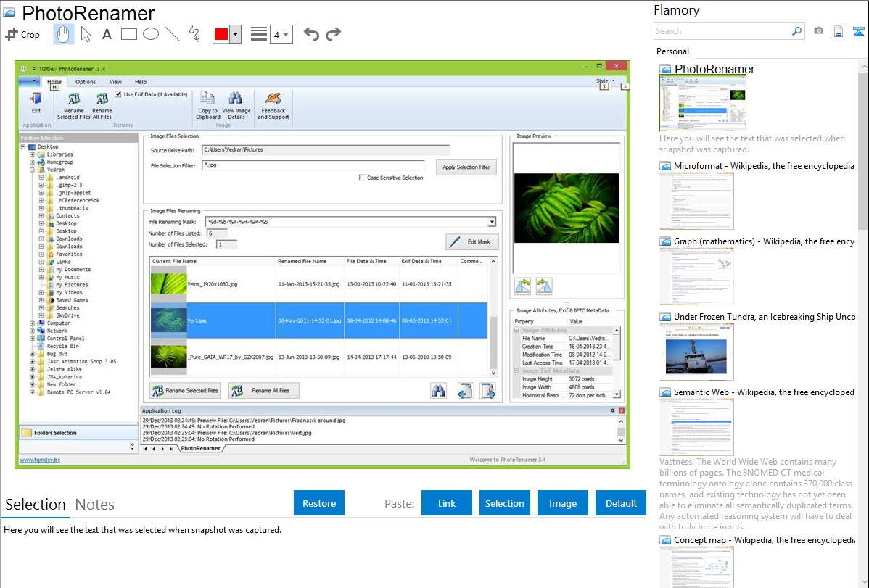This screenshot has width=869, height=588.
Task: Expand the Libraries tree node
Action: point(32,154)
